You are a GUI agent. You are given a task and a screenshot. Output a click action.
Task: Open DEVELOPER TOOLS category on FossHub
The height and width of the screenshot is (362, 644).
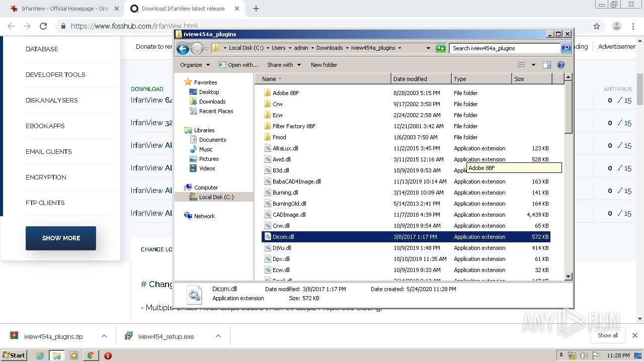pyautogui.click(x=55, y=75)
